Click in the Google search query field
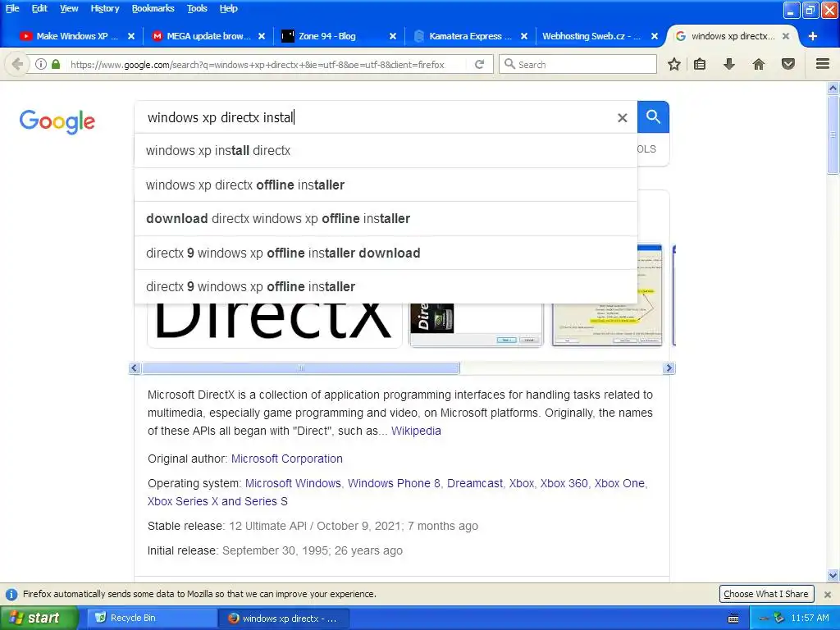This screenshot has height=630, width=840. [375, 117]
